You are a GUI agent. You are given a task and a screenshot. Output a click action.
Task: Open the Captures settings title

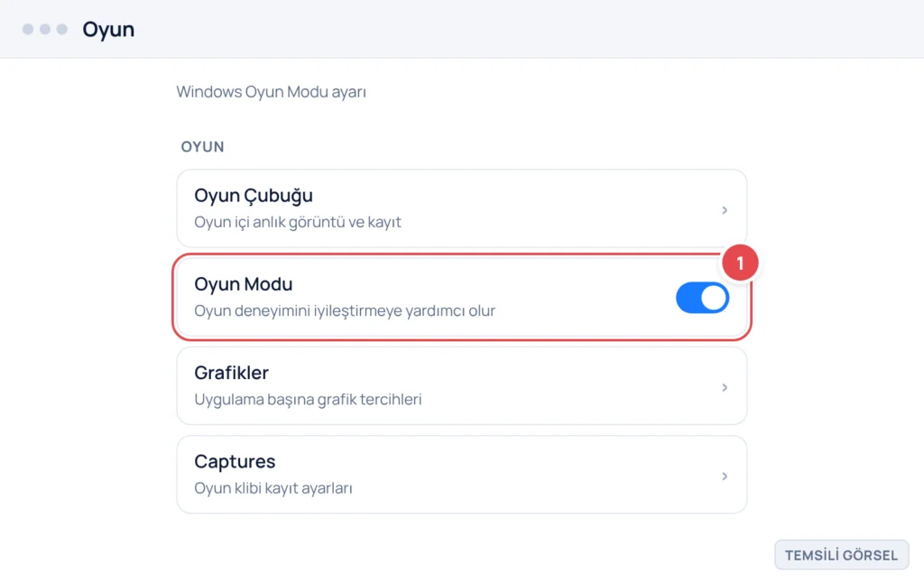tap(235, 461)
